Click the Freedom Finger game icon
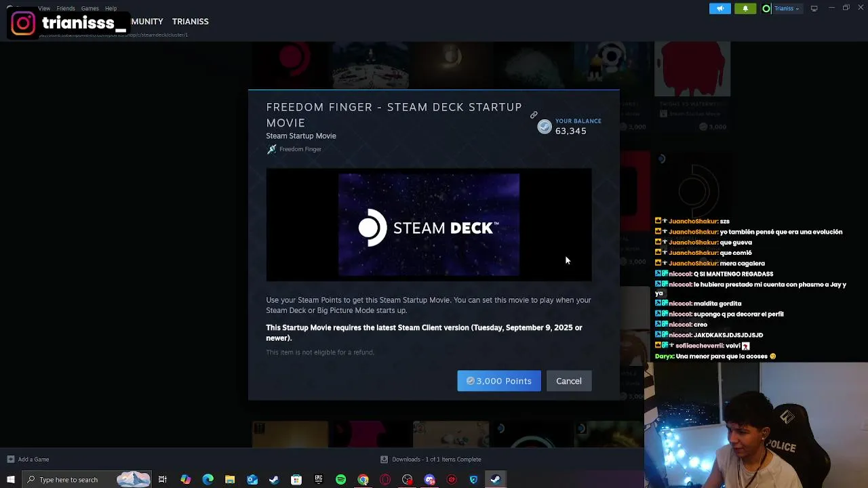This screenshot has height=488, width=868. [271, 149]
